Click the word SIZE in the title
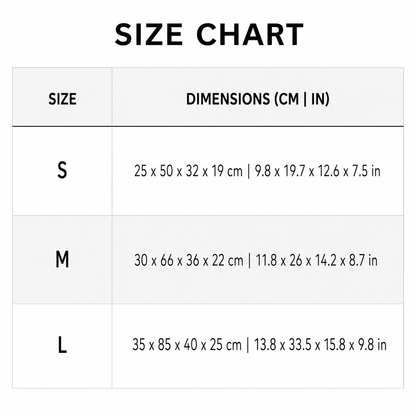Viewport: 416px width, 416px height. pyautogui.click(x=149, y=34)
